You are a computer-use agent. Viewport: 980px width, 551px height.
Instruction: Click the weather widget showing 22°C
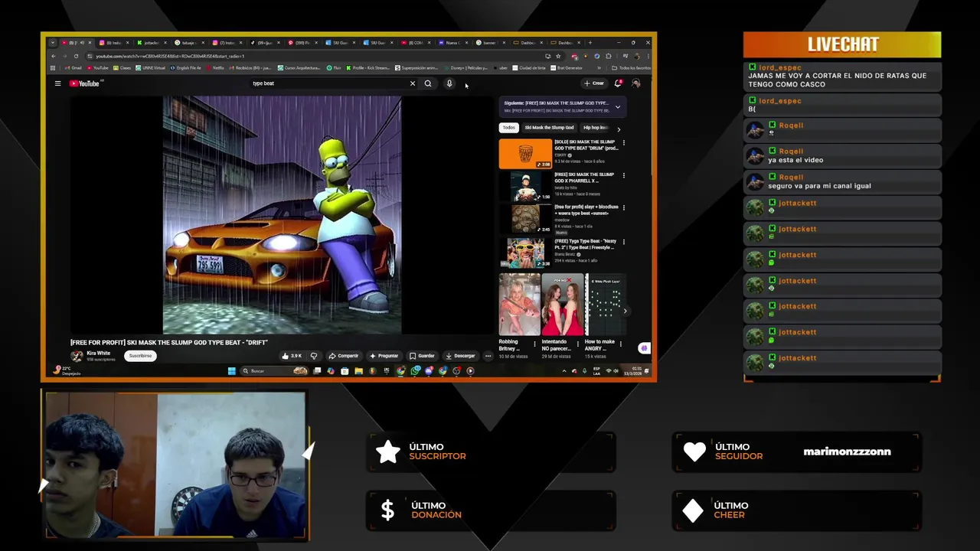click(x=67, y=370)
